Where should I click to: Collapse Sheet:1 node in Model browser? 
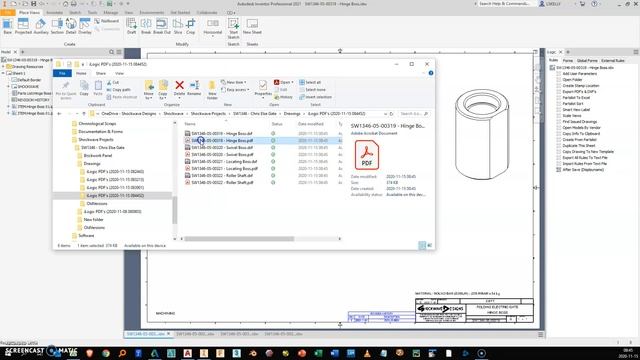coord(3,73)
